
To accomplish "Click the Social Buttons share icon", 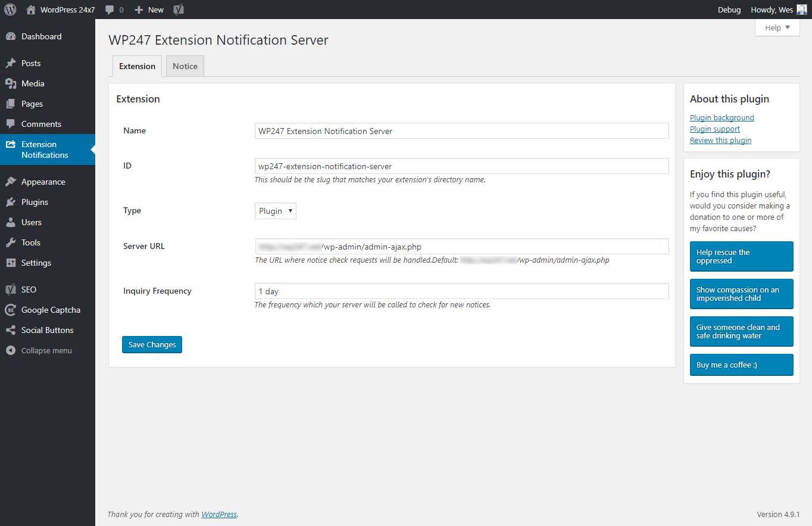I will [x=11, y=330].
